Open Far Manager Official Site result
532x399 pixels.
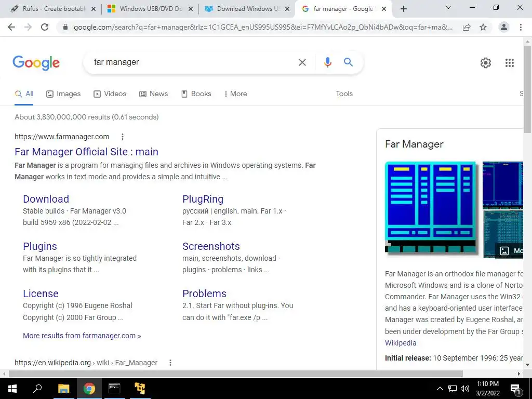pos(87,152)
